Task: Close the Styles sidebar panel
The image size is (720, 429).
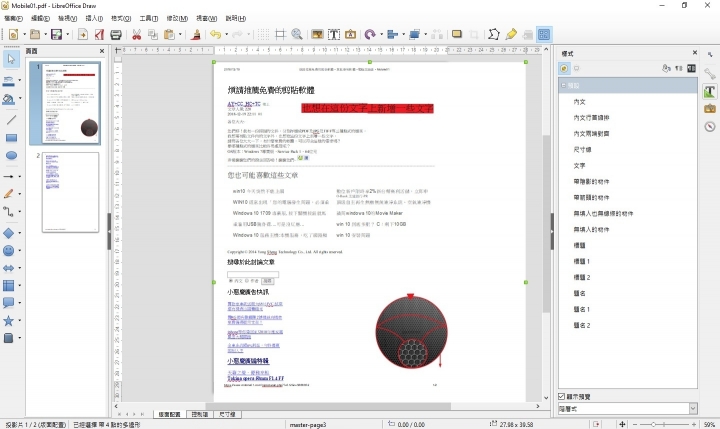Action: coord(695,53)
